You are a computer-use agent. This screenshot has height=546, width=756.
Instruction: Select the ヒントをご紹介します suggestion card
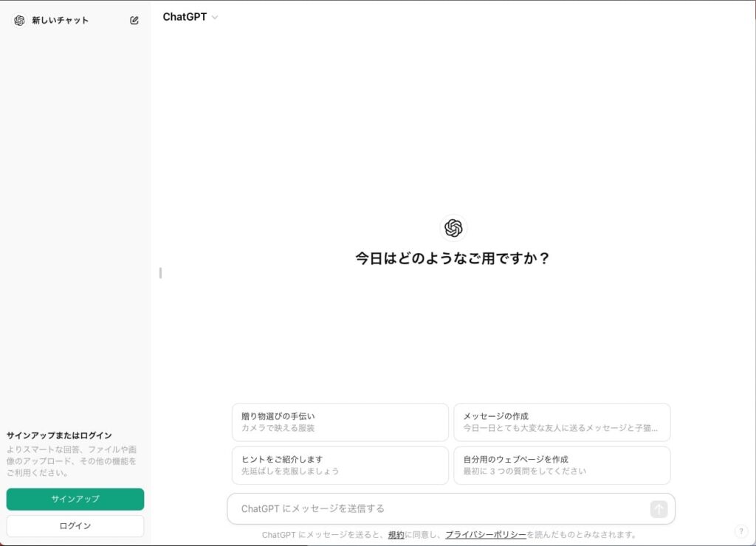pyautogui.click(x=340, y=465)
